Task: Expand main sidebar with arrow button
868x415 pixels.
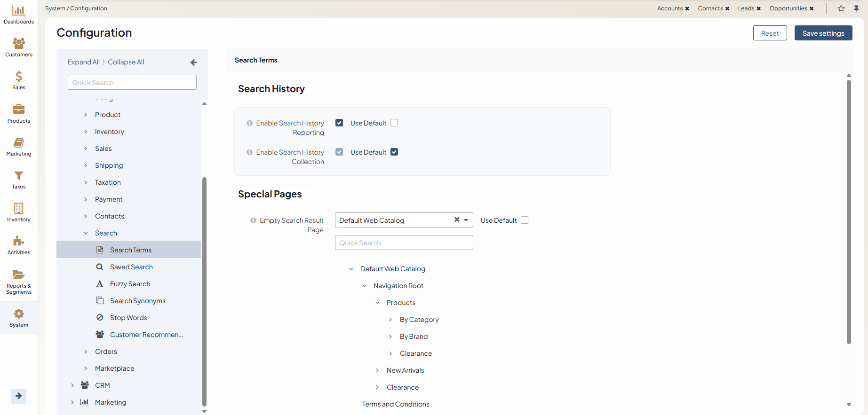Action: coord(19,396)
